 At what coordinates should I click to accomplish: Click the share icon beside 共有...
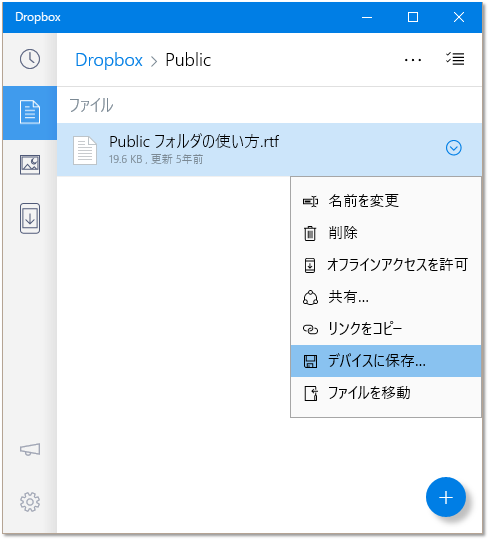[x=310, y=297]
